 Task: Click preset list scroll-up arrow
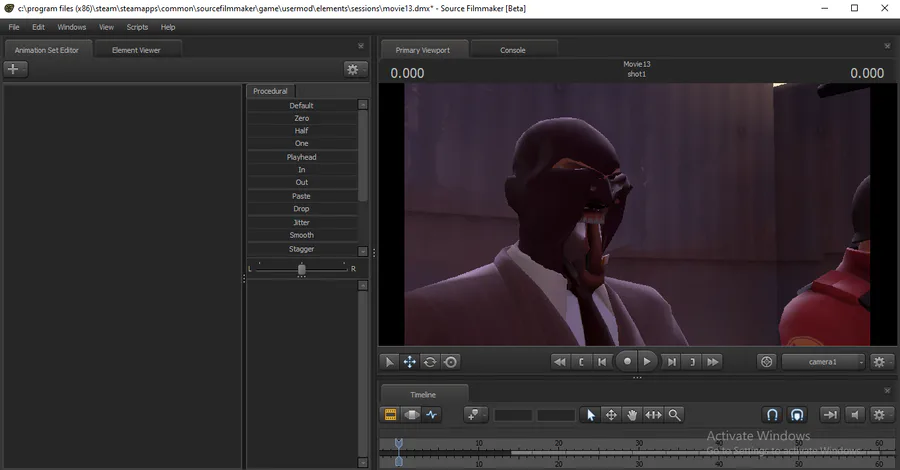(x=363, y=104)
